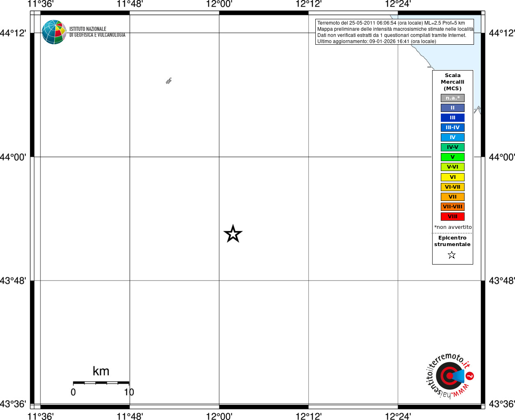
Task: Click the right 44°00' latitude label
Action: 502,157
